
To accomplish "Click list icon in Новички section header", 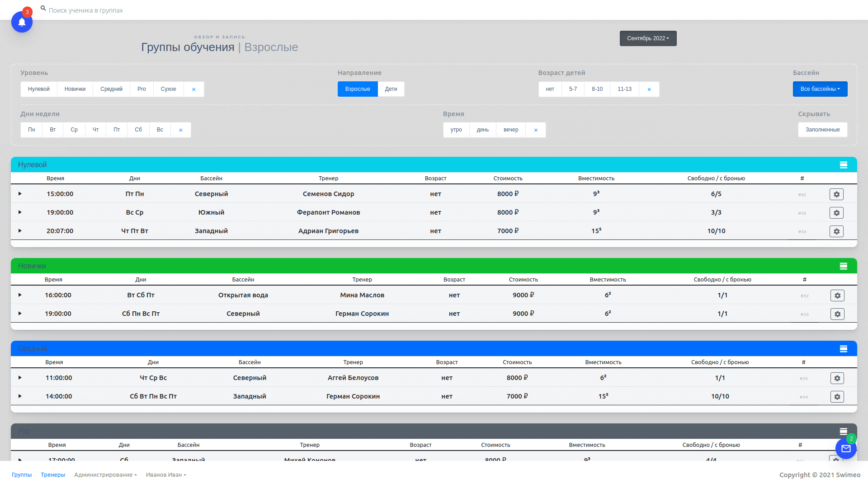I will pyautogui.click(x=843, y=266).
